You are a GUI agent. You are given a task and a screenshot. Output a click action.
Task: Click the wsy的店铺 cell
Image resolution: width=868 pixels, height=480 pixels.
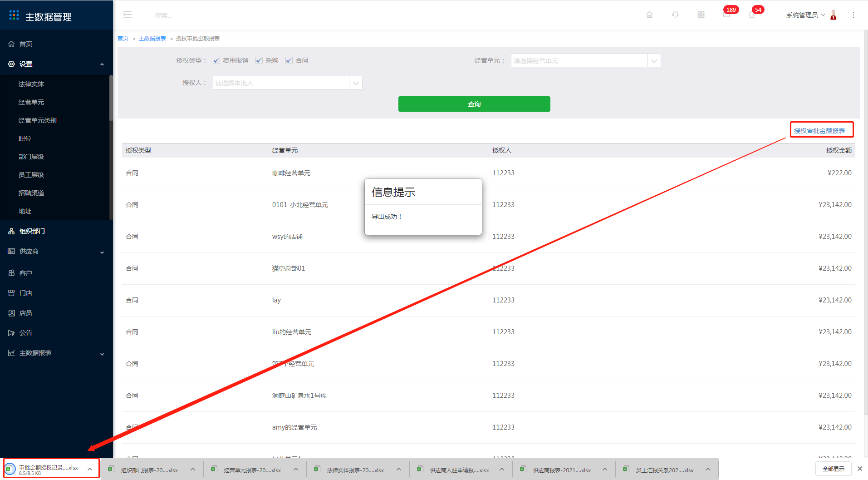click(287, 237)
